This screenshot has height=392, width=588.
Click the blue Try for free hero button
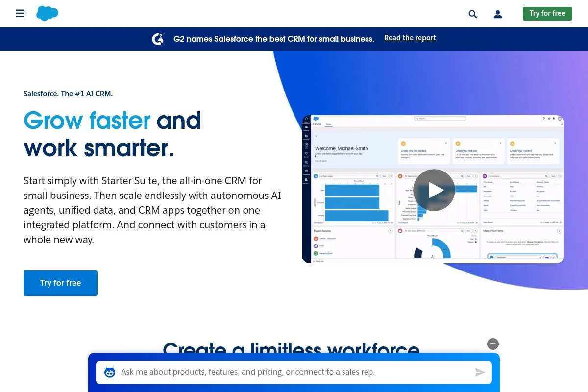click(x=60, y=283)
